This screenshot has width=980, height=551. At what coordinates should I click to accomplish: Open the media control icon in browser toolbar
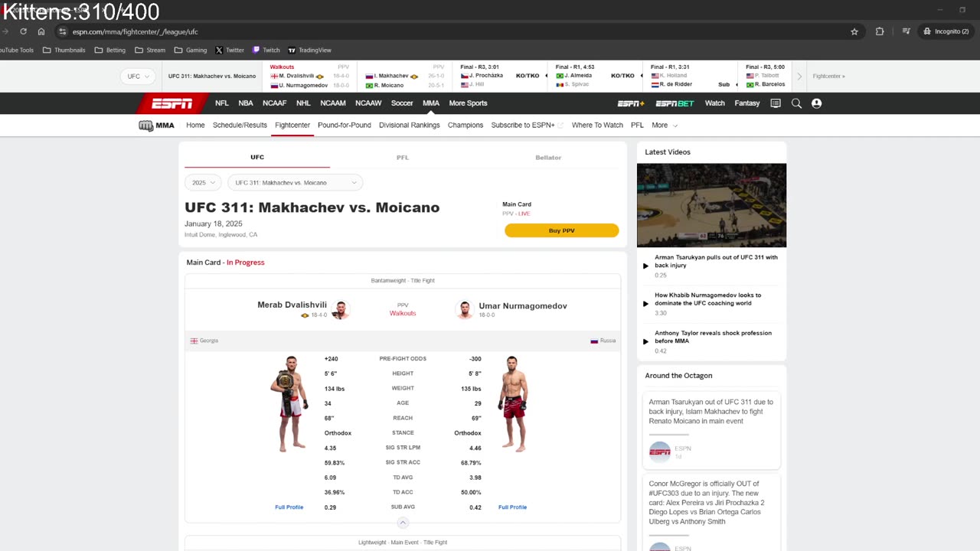(x=906, y=31)
